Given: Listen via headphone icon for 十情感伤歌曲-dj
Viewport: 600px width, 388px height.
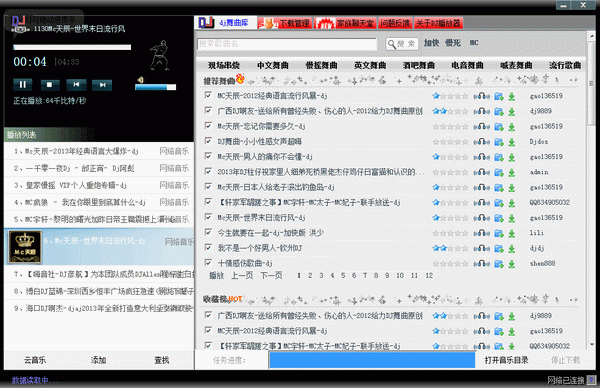Looking at the screenshot, I should [x=482, y=264].
